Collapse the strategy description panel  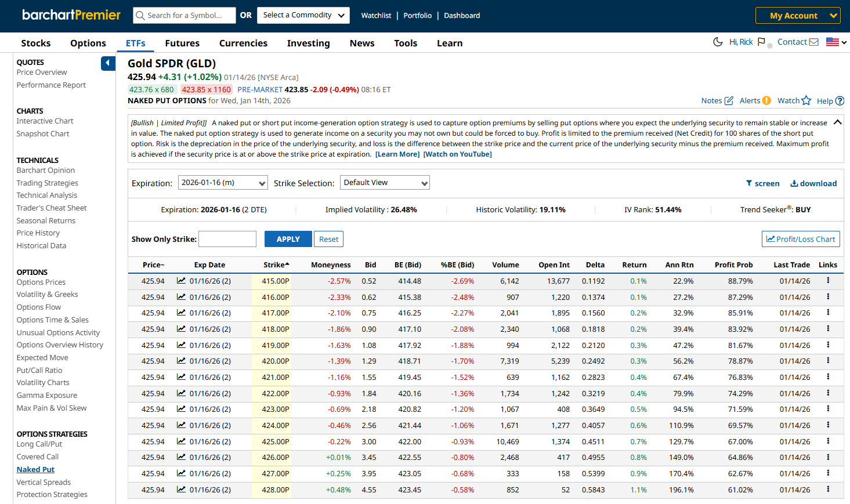(837, 122)
